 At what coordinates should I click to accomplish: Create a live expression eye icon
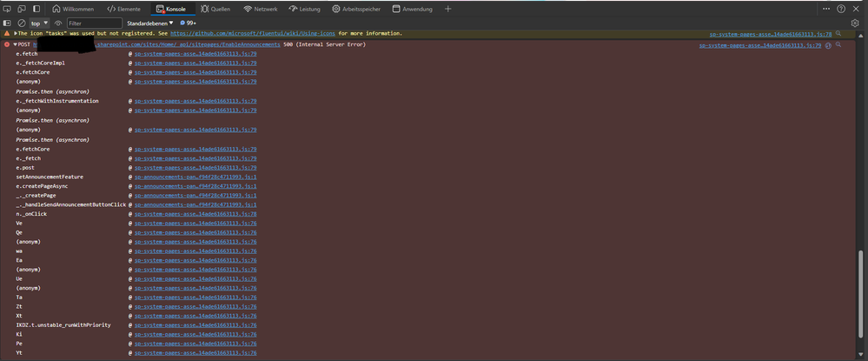click(x=58, y=23)
